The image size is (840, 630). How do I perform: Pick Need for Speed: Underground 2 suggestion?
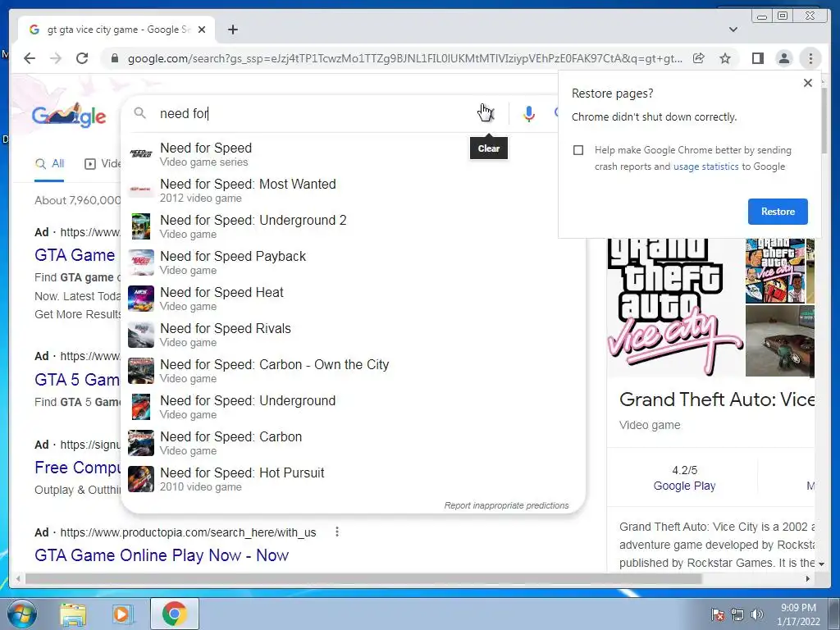tap(354, 226)
